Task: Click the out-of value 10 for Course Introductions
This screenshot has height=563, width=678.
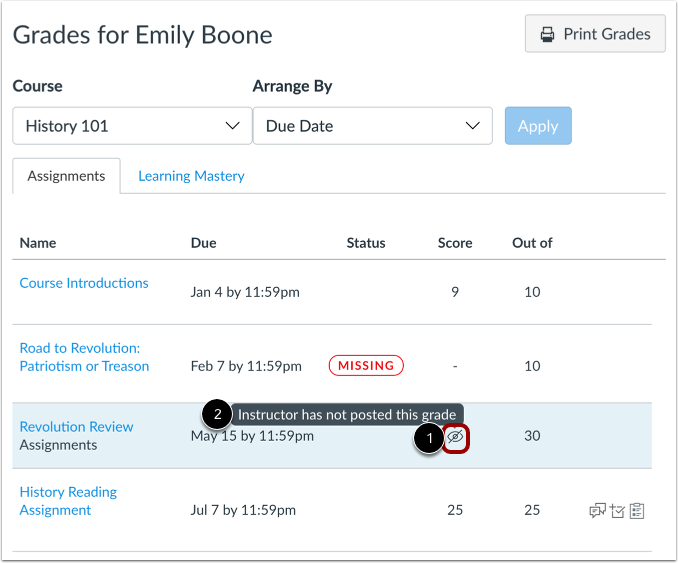Action: (x=532, y=292)
